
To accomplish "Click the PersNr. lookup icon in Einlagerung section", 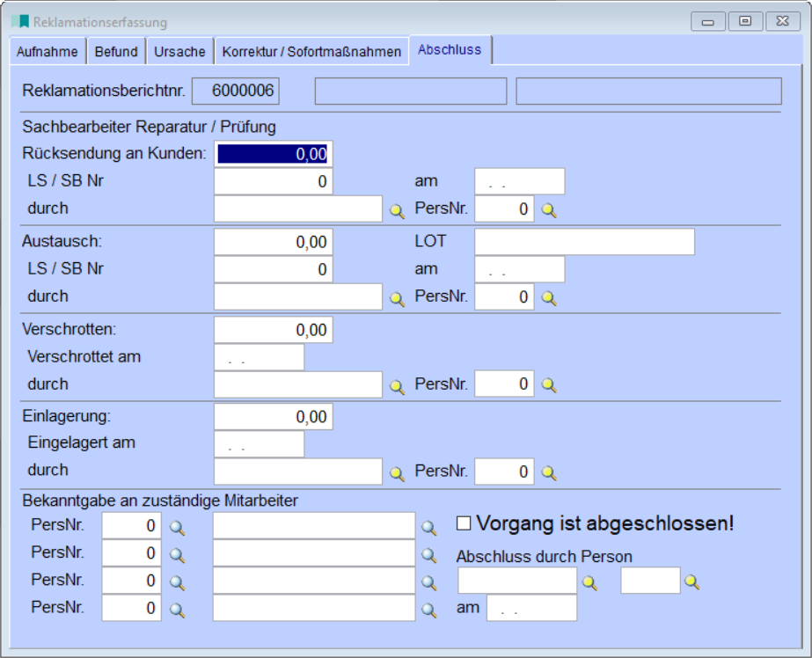I will [x=548, y=473].
